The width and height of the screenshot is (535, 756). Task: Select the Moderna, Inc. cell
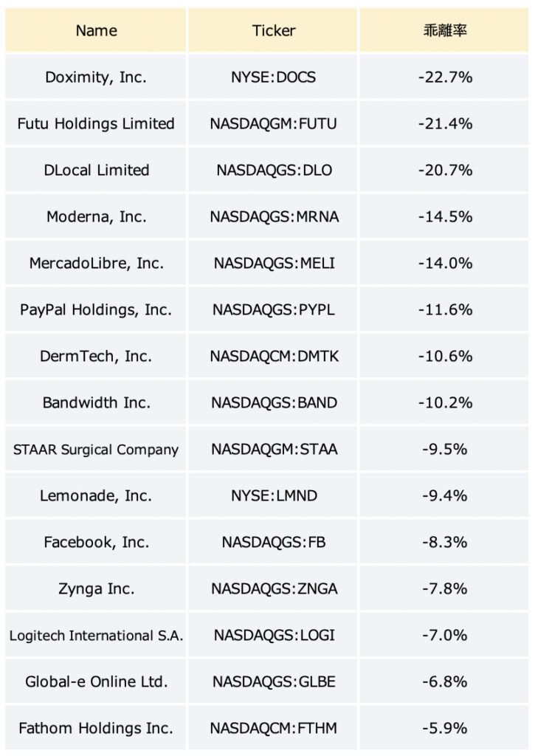click(x=95, y=216)
